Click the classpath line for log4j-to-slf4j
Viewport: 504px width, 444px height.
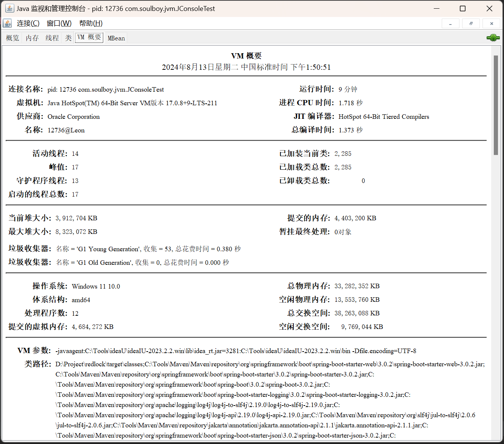197,405
